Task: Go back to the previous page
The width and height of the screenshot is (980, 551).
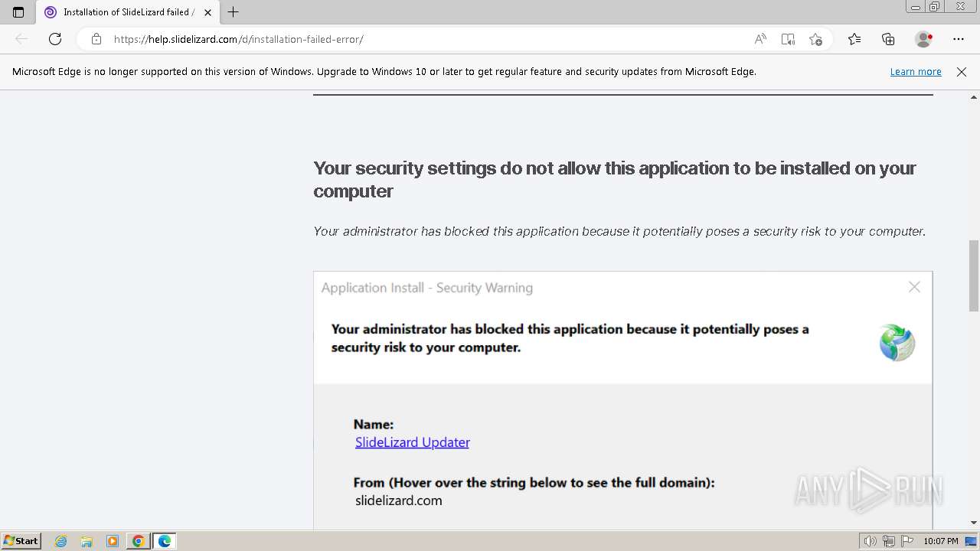Action: click(x=21, y=39)
